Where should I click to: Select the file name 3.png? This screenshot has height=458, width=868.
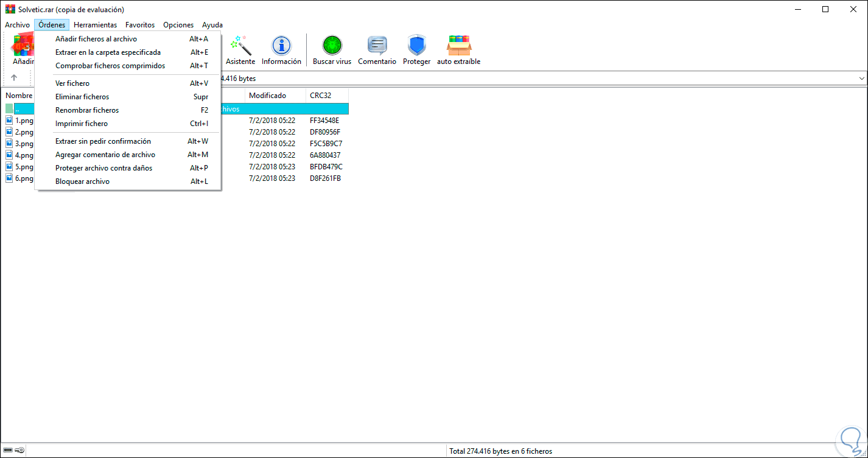click(x=24, y=144)
